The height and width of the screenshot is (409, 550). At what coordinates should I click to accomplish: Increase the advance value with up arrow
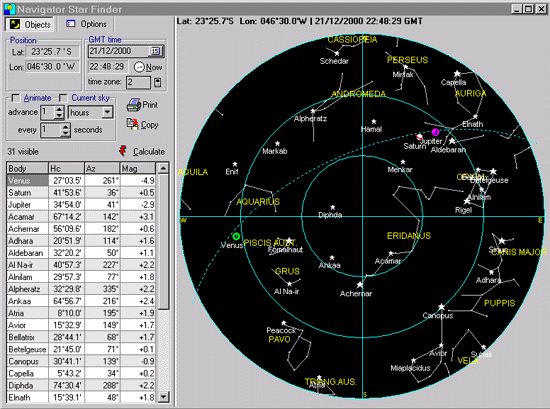pos(59,109)
